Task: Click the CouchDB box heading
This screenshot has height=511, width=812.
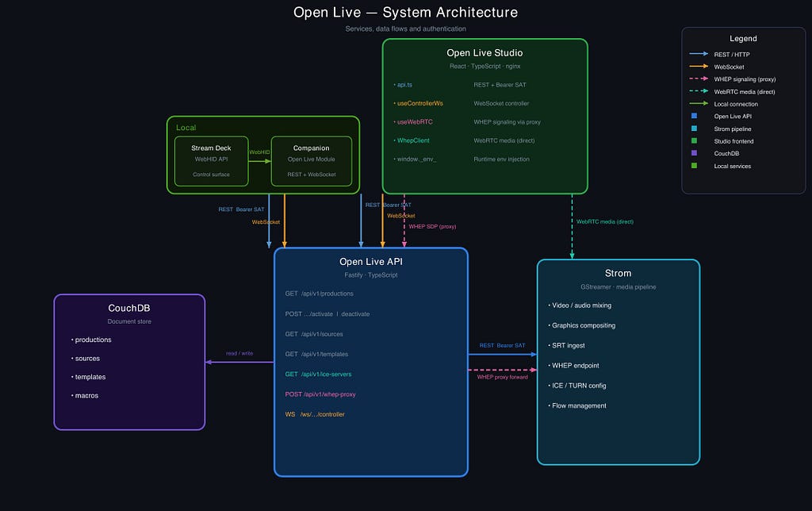Action: coord(129,309)
